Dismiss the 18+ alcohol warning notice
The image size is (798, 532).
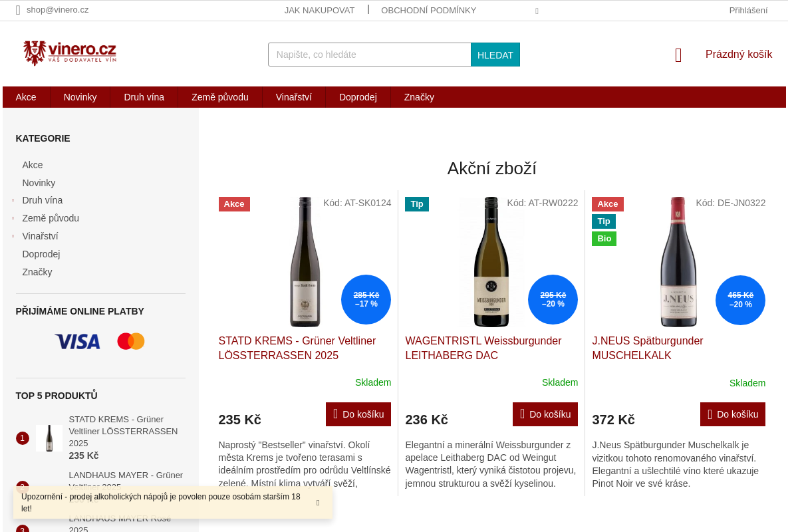(318, 503)
